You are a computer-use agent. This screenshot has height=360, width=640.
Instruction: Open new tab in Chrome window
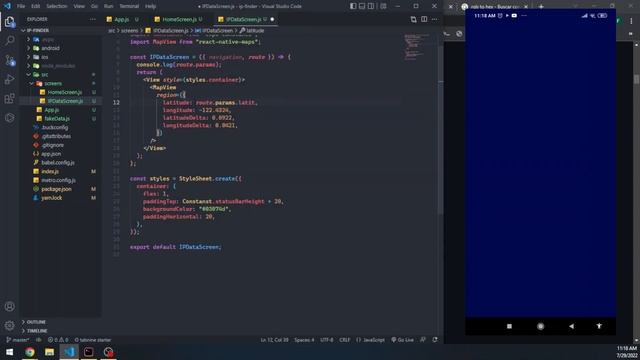[x=541, y=7]
